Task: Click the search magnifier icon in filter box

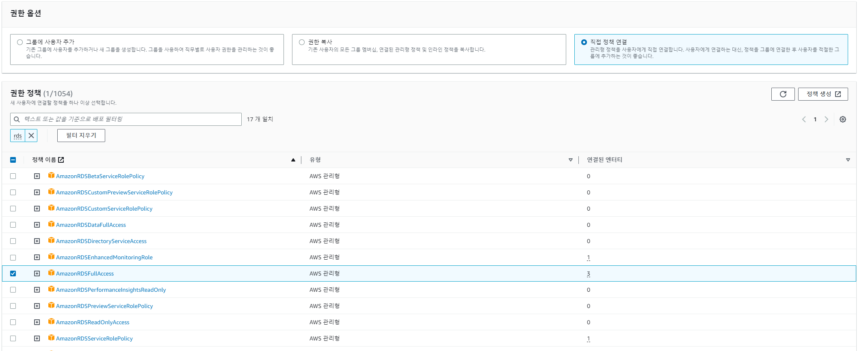Action: (17, 119)
